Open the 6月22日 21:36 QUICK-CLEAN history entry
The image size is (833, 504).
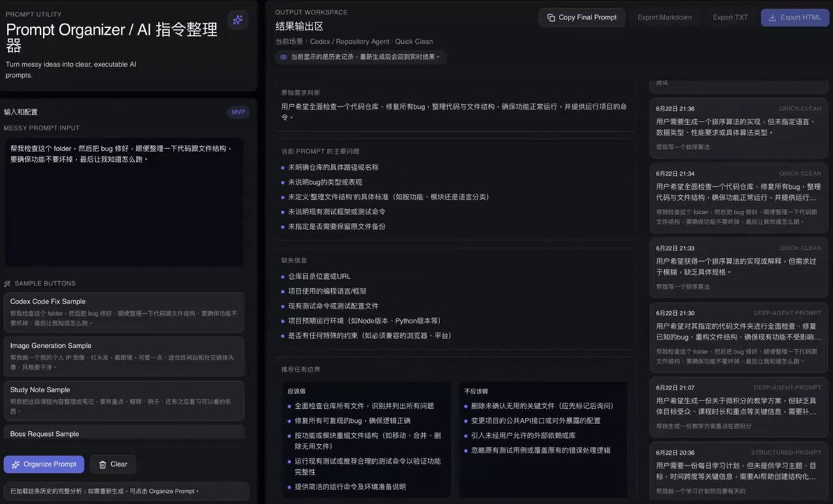(739, 128)
